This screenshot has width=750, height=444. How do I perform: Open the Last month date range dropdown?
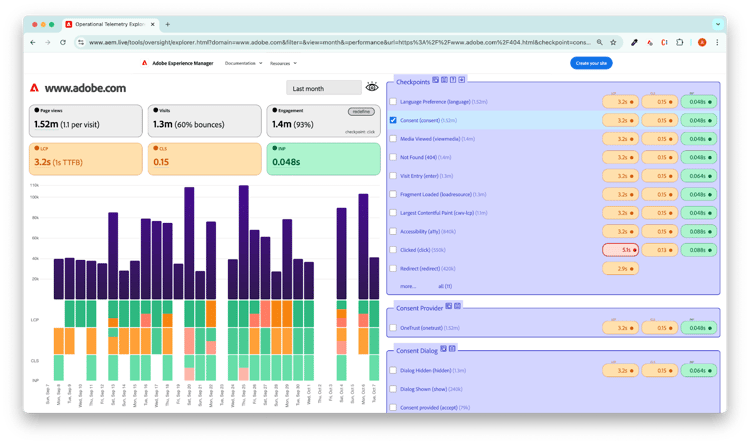[x=322, y=88]
